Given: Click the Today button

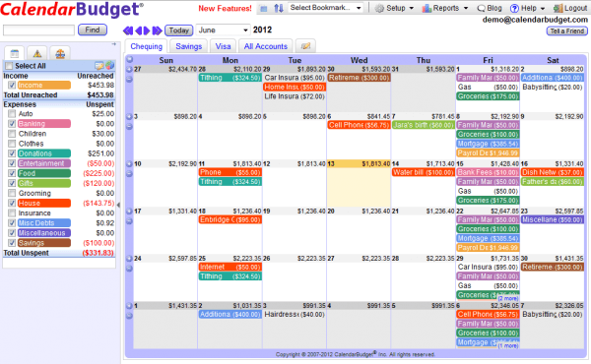Looking at the screenshot, I should click(178, 30).
